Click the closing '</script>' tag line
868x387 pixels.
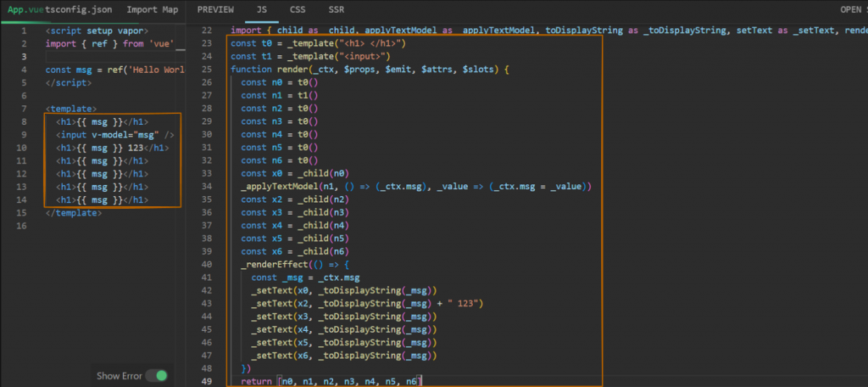coord(68,82)
